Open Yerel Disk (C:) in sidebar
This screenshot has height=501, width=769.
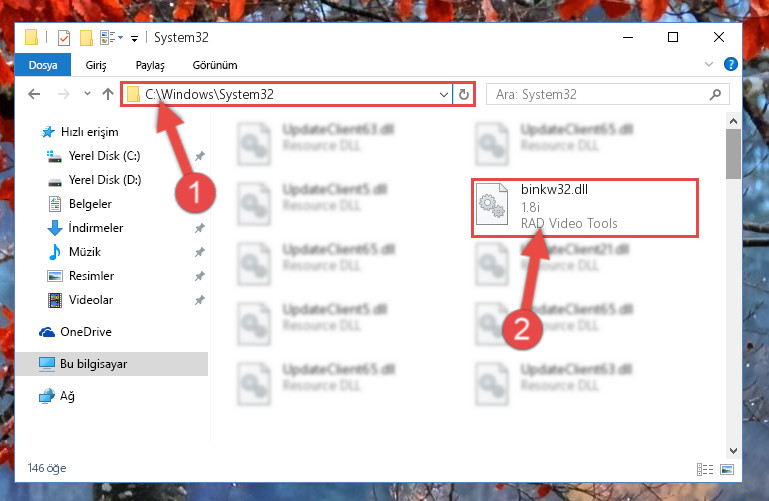coord(104,156)
